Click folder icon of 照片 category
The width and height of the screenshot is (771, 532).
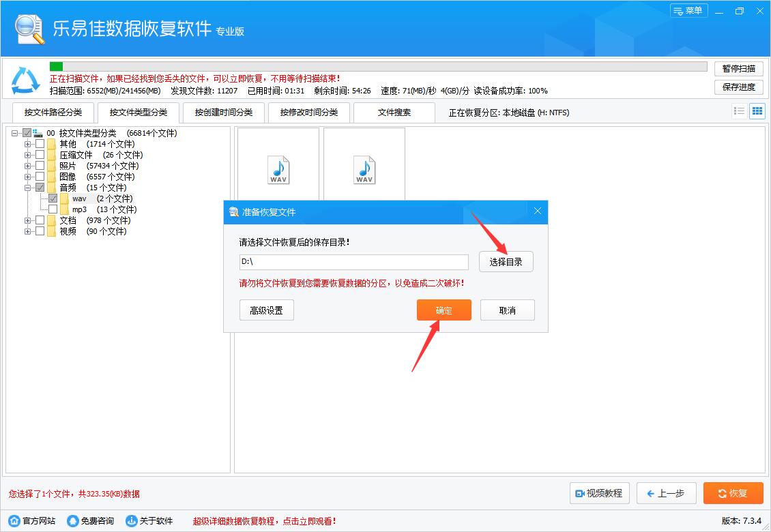coord(52,166)
